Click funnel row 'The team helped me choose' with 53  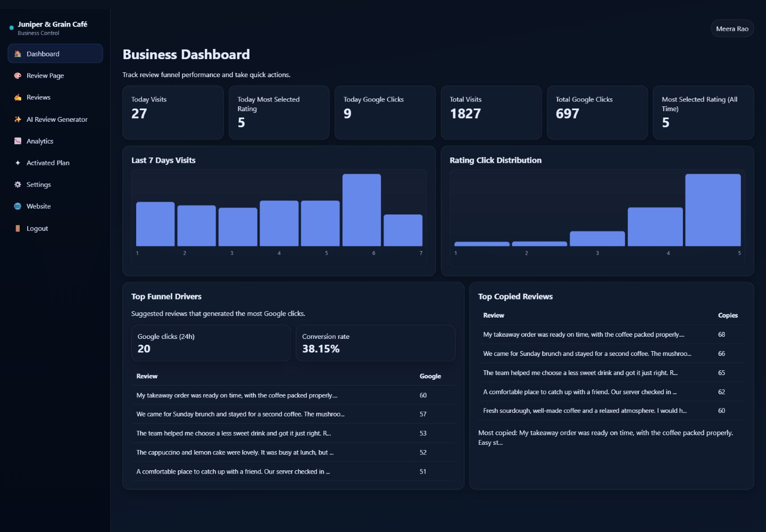point(293,433)
